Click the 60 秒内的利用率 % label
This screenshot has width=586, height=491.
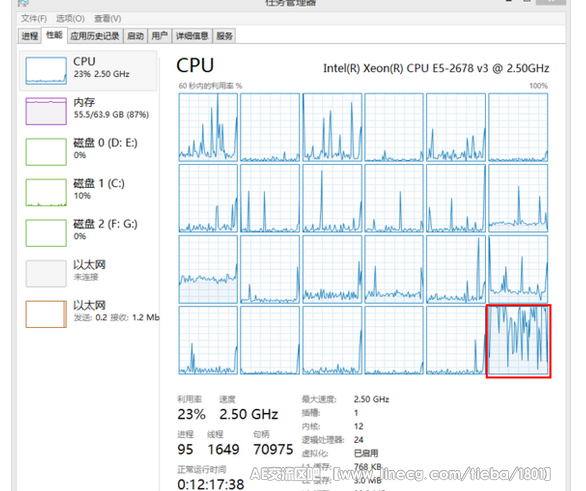[x=210, y=86]
